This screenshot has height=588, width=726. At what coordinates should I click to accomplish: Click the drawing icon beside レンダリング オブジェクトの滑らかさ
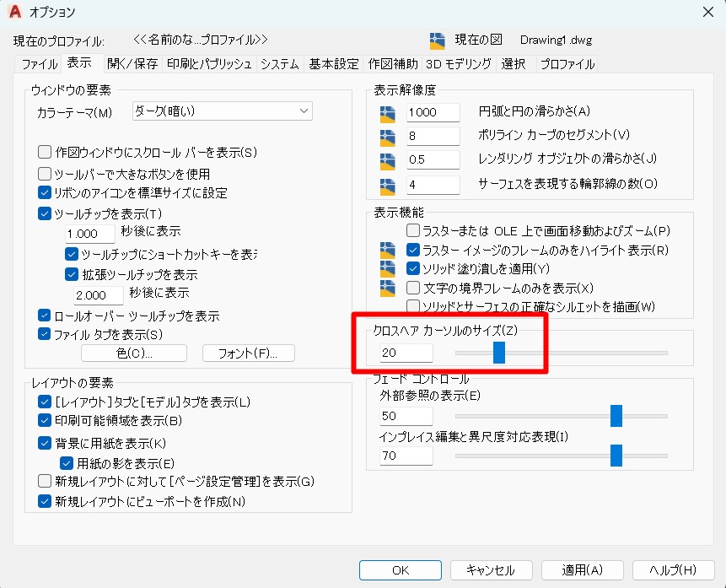[x=387, y=160]
